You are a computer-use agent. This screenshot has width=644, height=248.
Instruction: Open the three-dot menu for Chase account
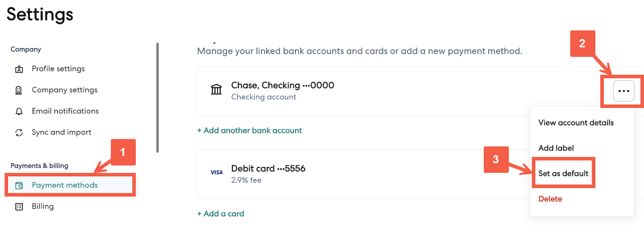[623, 91]
